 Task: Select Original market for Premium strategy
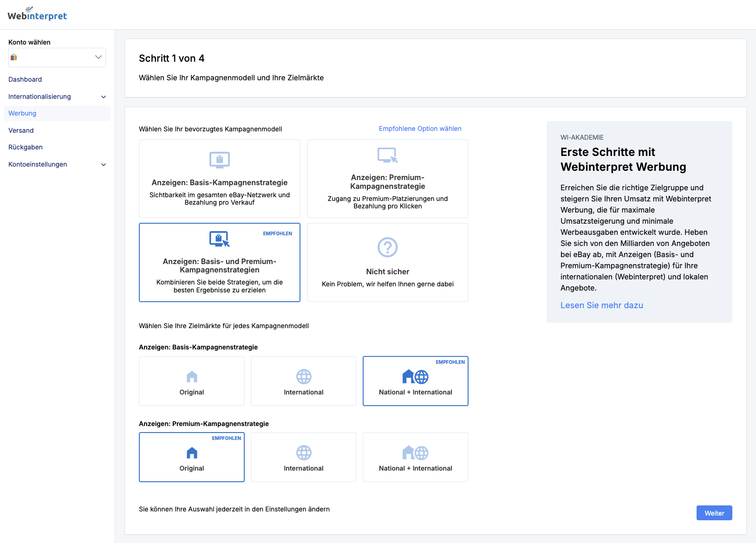(x=192, y=457)
